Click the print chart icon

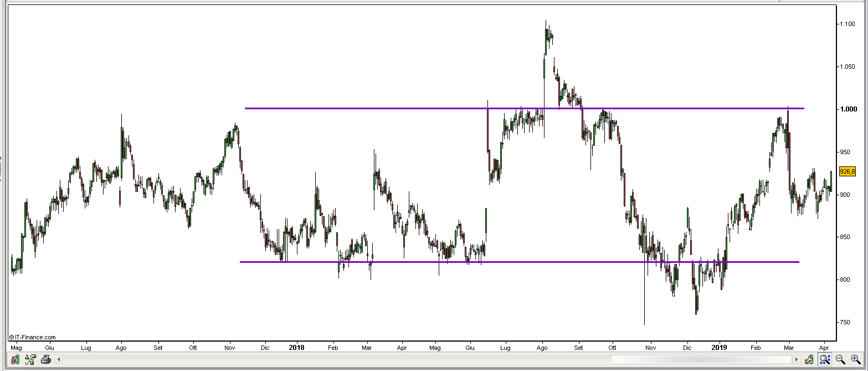(46, 359)
